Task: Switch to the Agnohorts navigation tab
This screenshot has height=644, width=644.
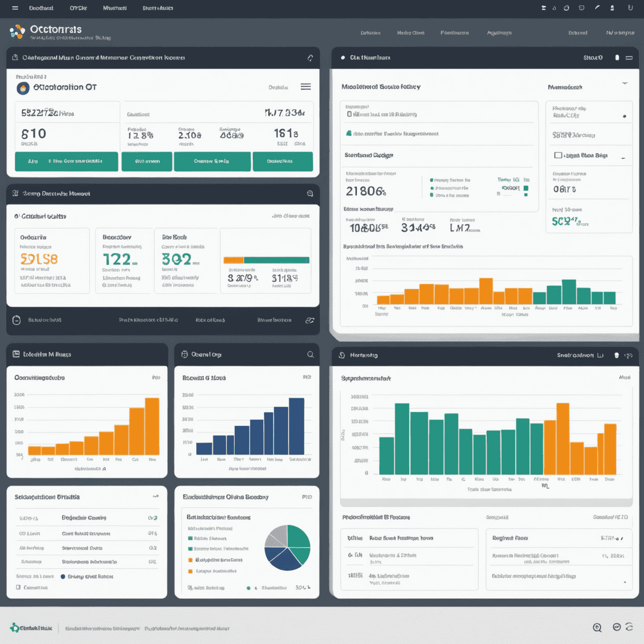Action: click(499, 33)
